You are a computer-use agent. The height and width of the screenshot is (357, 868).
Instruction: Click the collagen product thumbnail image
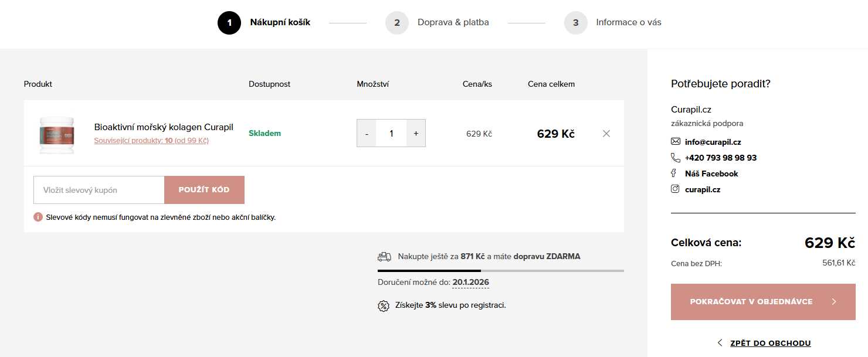[57, 135]
